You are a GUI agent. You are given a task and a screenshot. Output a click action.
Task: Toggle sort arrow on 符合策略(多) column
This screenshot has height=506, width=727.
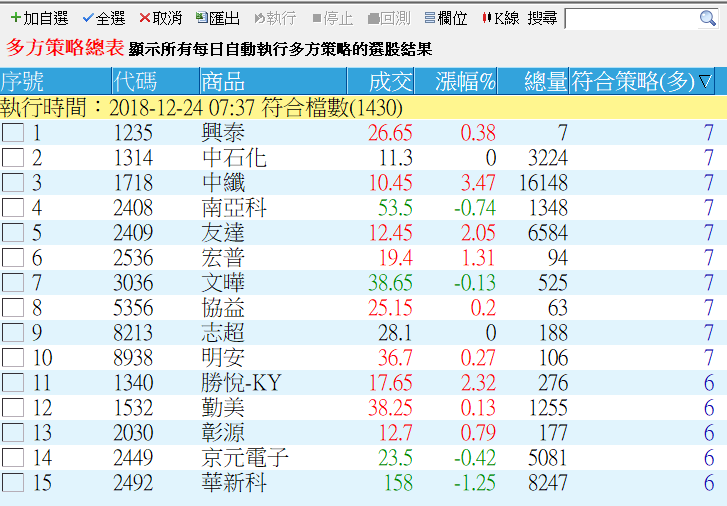(705, 82)
